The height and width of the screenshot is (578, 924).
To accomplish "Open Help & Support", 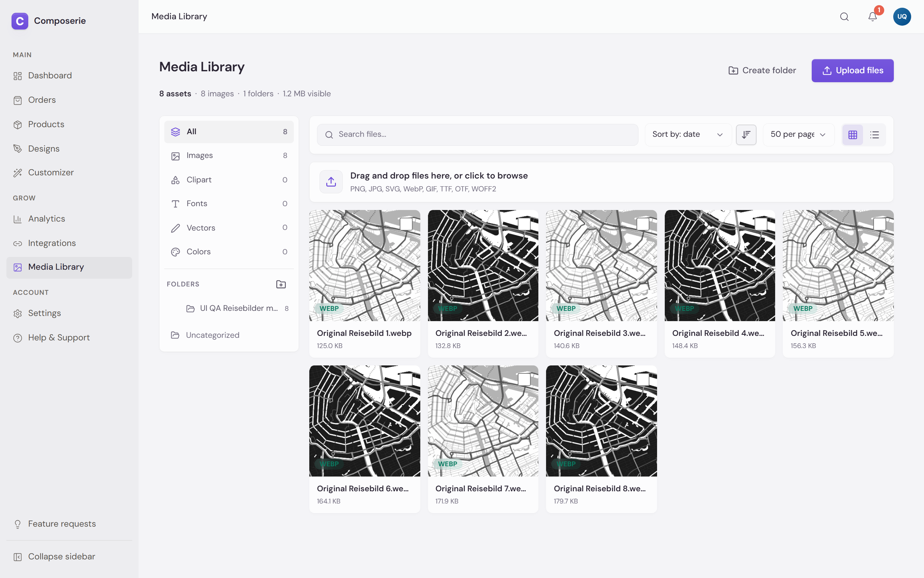I will pyautogui.click(x=69, y=337).
